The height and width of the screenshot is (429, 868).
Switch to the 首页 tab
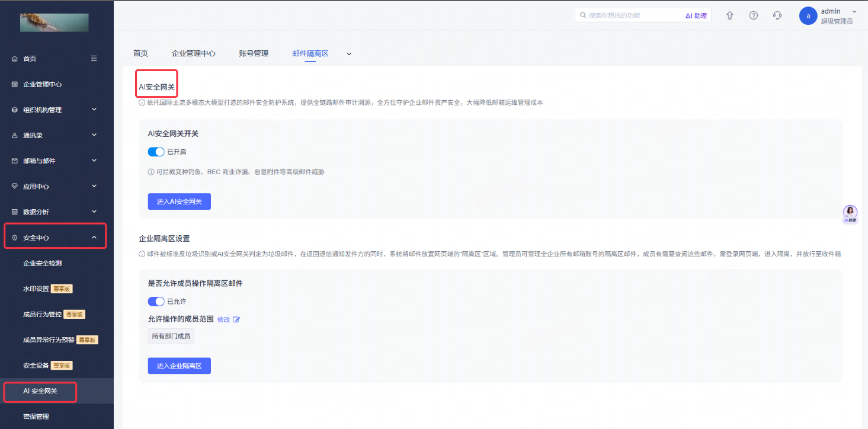pos(140,53)
